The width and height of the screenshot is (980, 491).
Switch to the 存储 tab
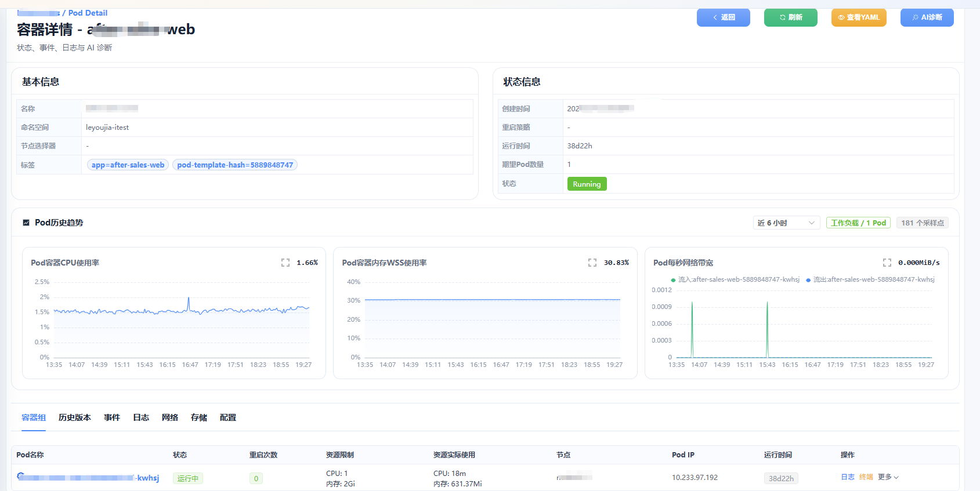[x=199, y=417]
